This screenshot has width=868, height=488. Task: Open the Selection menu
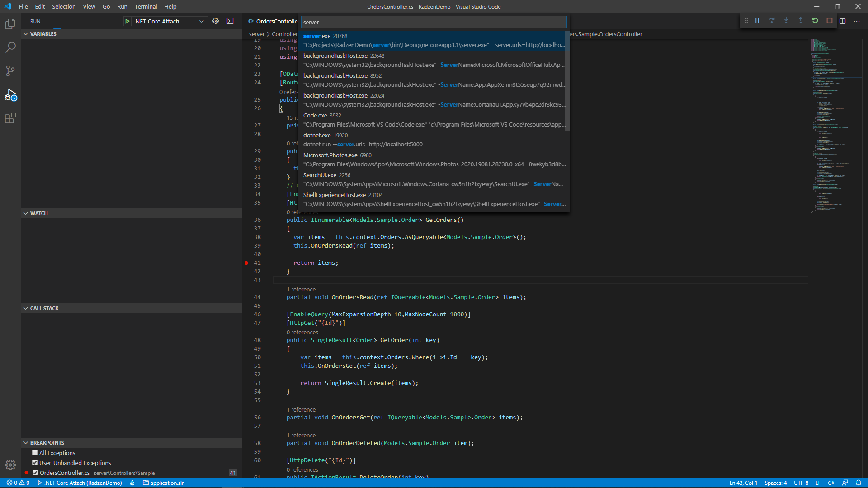[x=64, y=6]
